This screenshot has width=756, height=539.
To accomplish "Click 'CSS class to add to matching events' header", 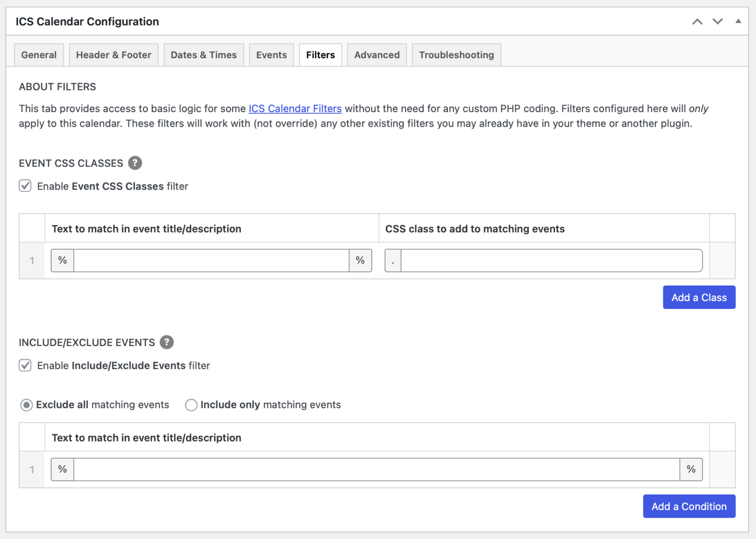I will pos(475,229).
